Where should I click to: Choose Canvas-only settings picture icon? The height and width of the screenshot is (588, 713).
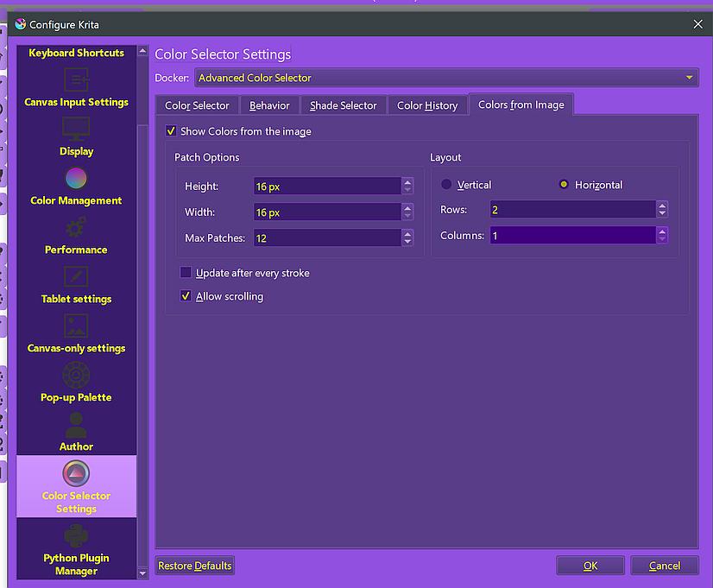tap(76, 326)
